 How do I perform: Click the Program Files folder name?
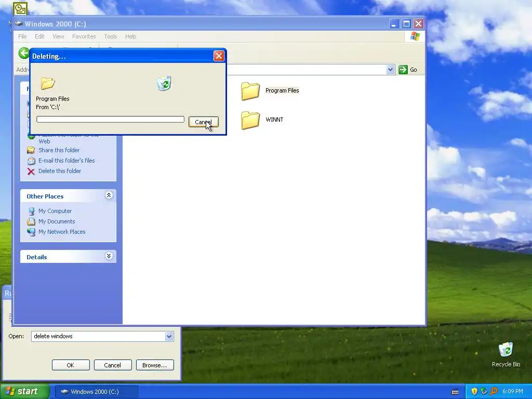pos(282,90)
